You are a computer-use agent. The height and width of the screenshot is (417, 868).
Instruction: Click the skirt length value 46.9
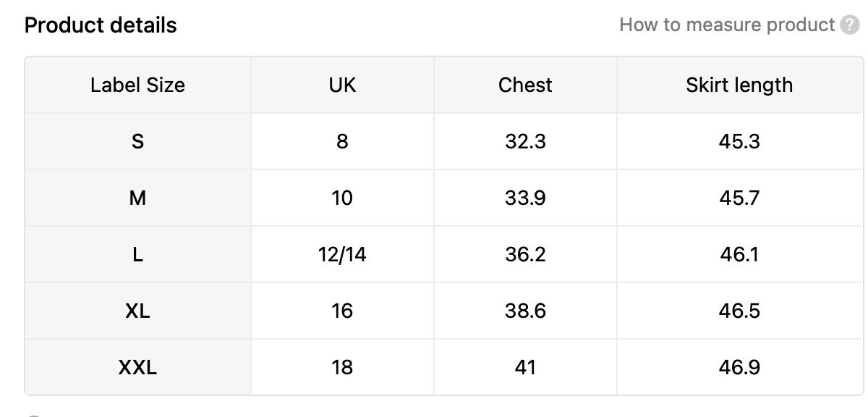739,367
